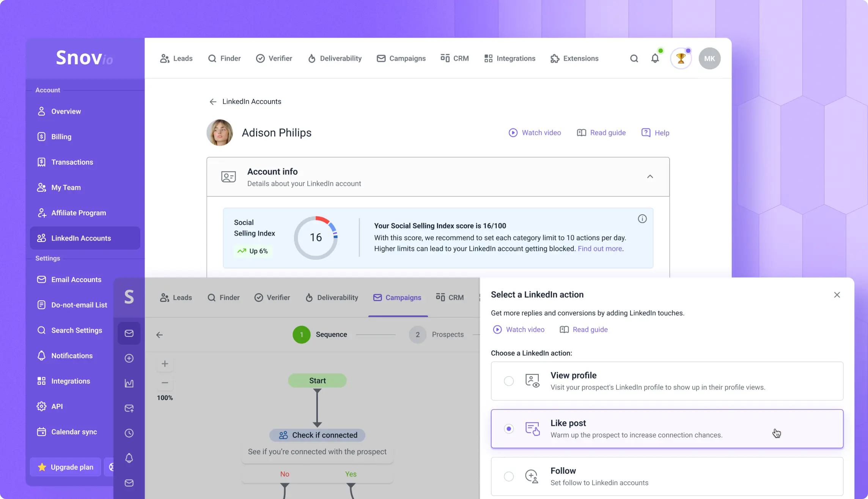Open Extensions in the top navigation
The height and width of the screenshot is (499, 868).
574,58
